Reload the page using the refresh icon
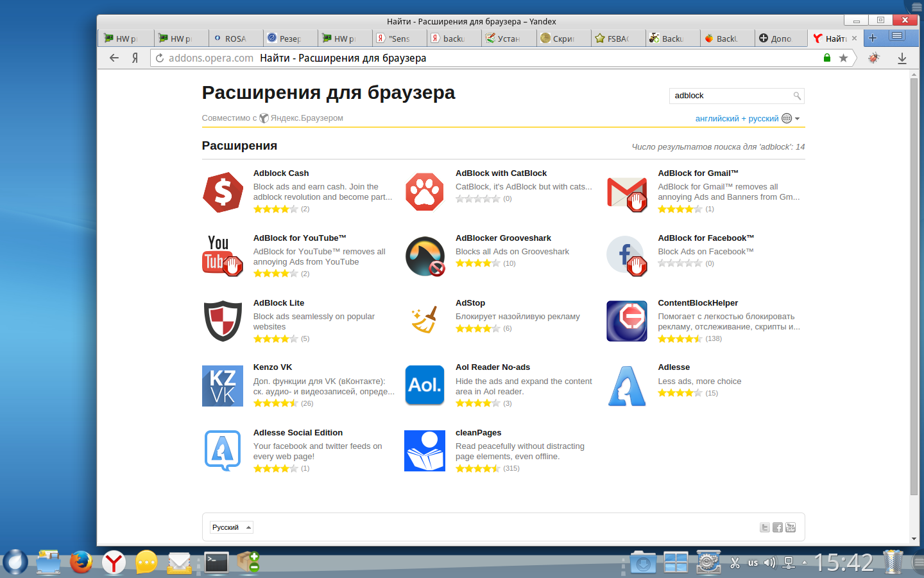 pos(160,58)
